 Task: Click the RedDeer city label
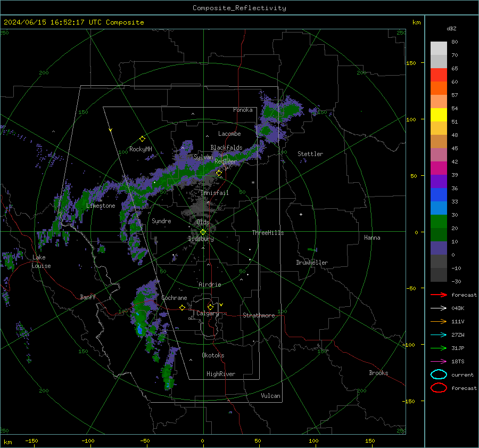coord(226,161)
